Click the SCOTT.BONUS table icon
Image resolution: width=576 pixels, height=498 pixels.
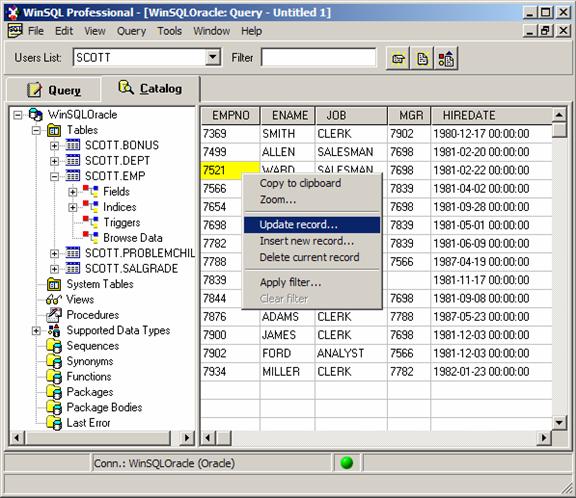(73, 145)
